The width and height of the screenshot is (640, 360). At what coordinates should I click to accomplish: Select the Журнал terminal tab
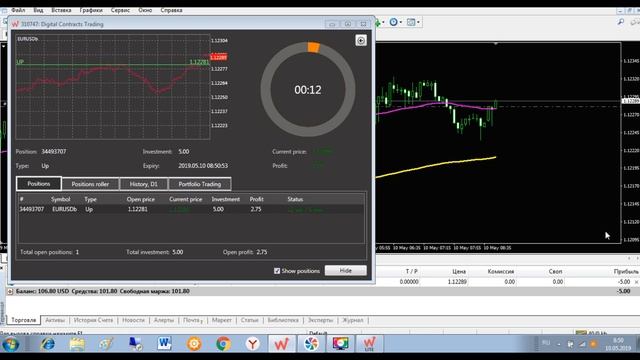(353, 320)
